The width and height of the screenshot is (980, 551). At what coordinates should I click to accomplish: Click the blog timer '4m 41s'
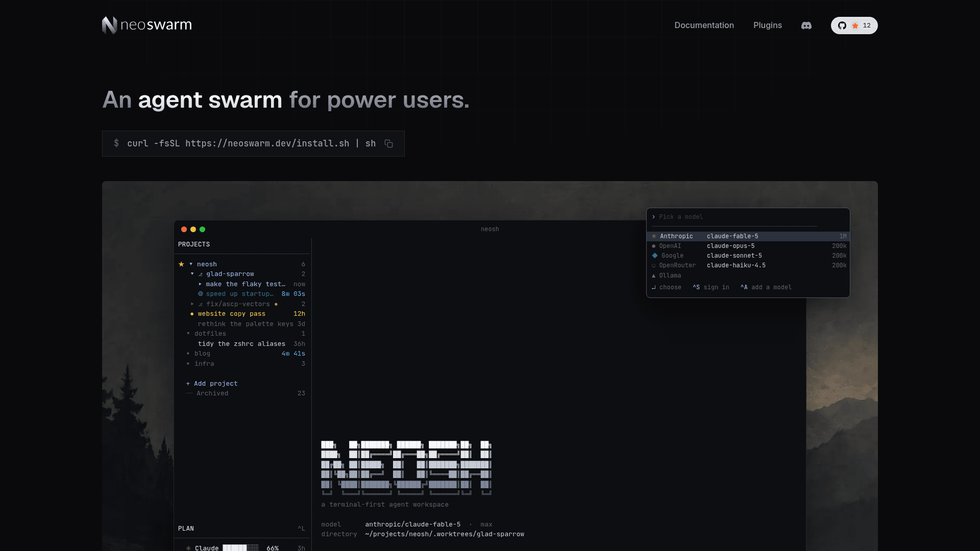pyautogui.click(x=293, y=354)
